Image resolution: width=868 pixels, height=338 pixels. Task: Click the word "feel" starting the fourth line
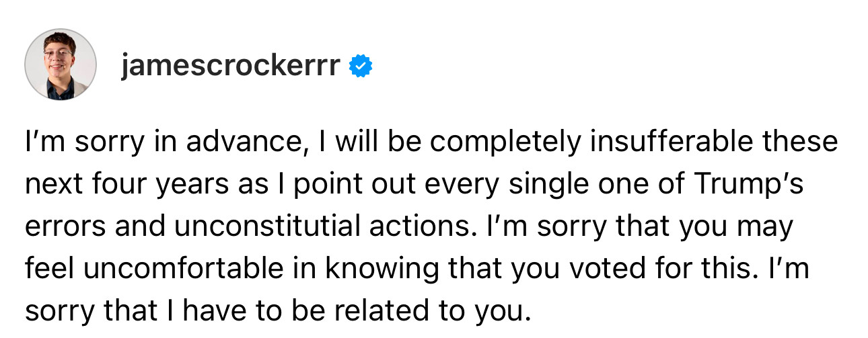[x=48, y=268]
